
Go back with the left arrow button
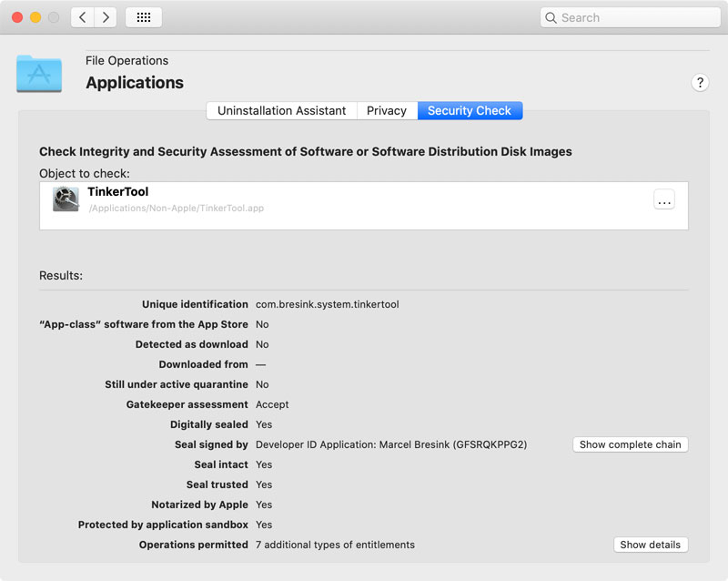pos(83,17)
